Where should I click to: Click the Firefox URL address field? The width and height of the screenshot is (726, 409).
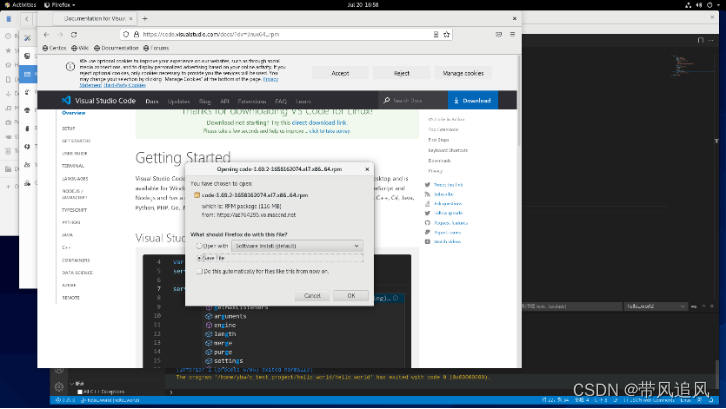pos(285,34)
